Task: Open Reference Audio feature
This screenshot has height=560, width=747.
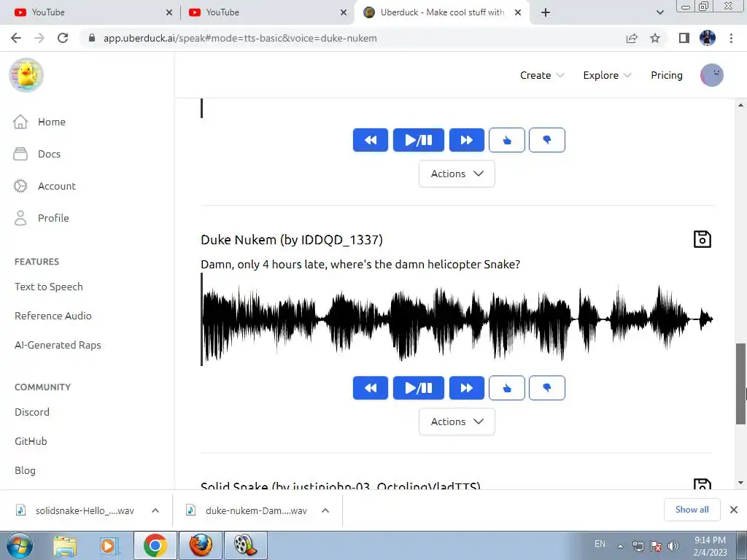Action: point(53,316)
